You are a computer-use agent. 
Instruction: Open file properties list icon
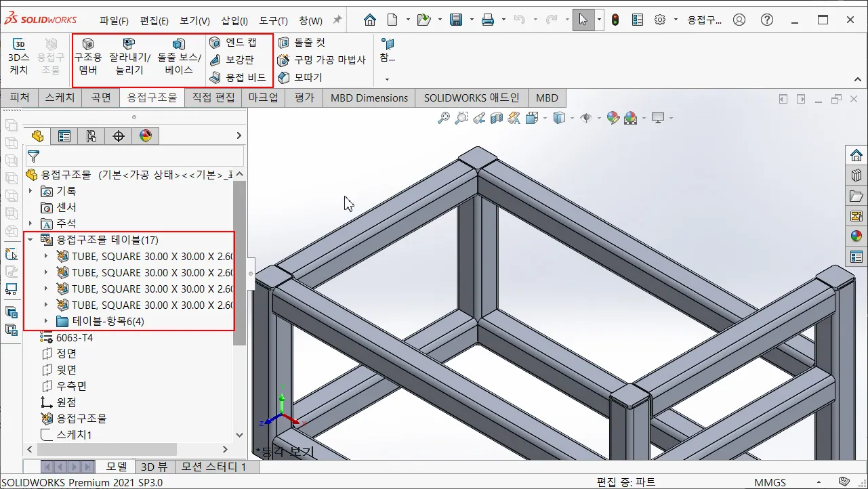click(638, 20)
